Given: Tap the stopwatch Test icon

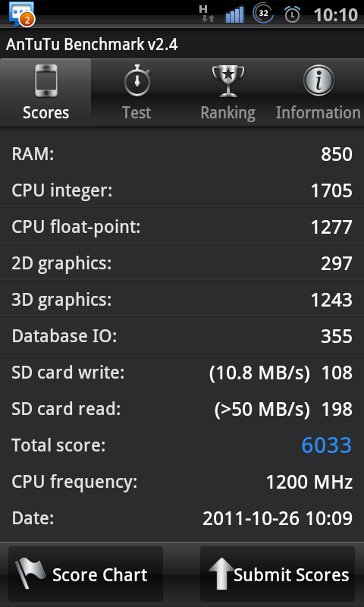Looking at the screenshot, I should click(136, 81).
